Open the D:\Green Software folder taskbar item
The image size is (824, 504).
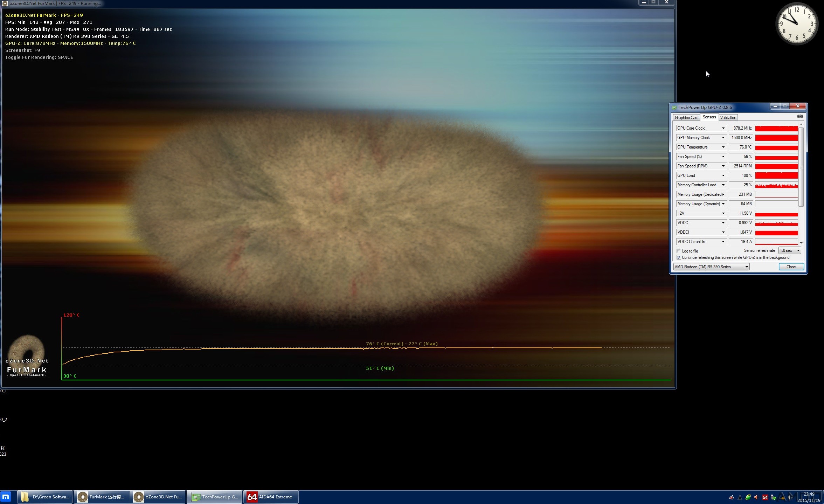(x=45, y=497)
